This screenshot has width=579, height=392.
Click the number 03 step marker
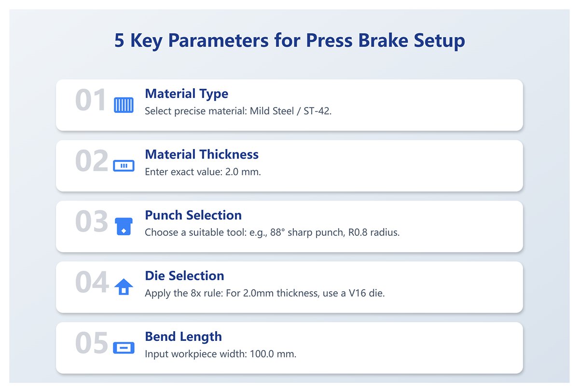(x=91, y=222)
